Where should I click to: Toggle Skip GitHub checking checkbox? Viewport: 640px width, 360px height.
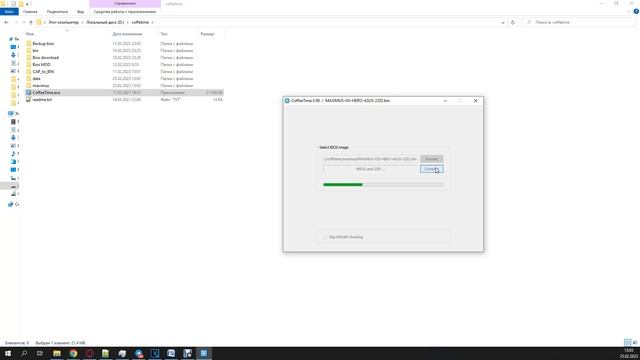[325, 237]
